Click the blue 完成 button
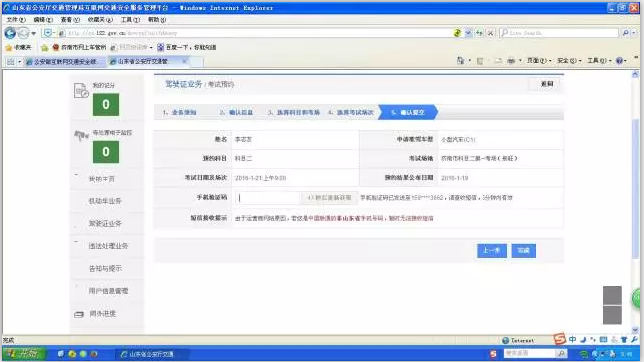Viewport: 644px width, 362px height. (x=523, y=251)
